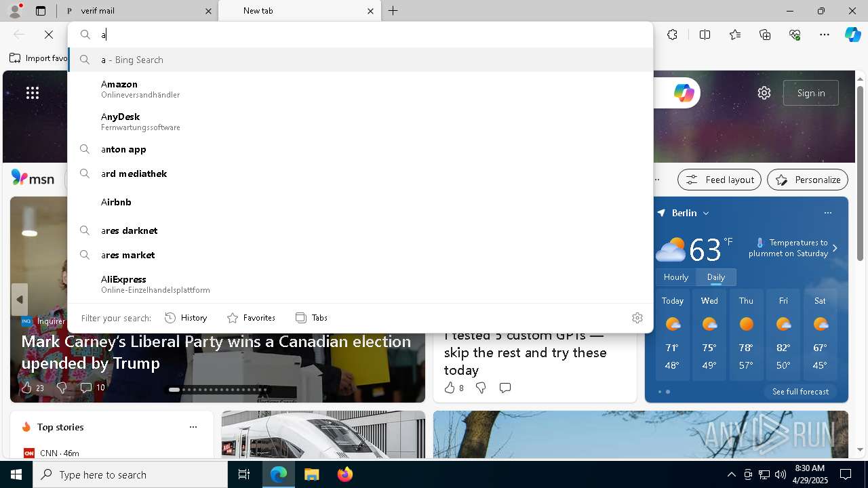868x488 pixels.
Task: Open comments on the Mark Carney story
Action: 92,388
